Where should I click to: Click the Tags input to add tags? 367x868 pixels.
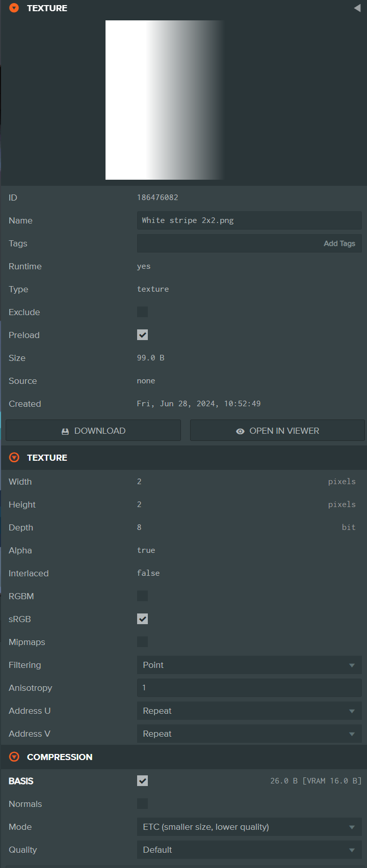229,243
